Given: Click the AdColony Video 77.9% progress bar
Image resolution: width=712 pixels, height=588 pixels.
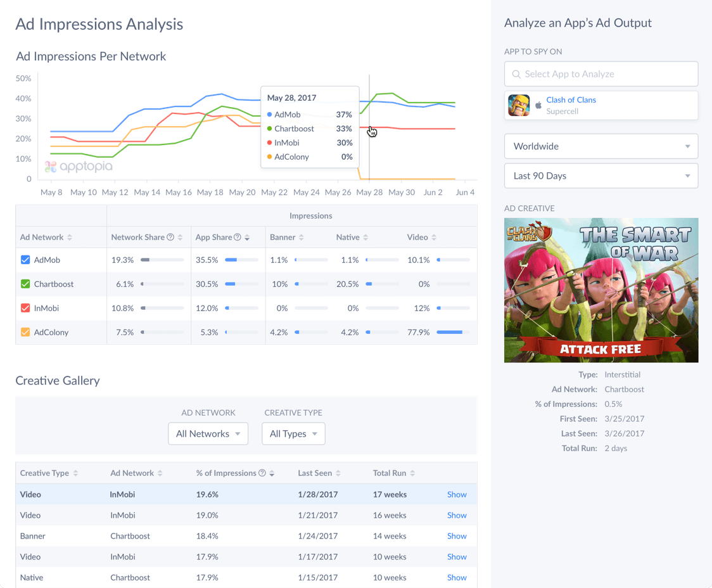Looking at the screenshot, I should [453, 332].
